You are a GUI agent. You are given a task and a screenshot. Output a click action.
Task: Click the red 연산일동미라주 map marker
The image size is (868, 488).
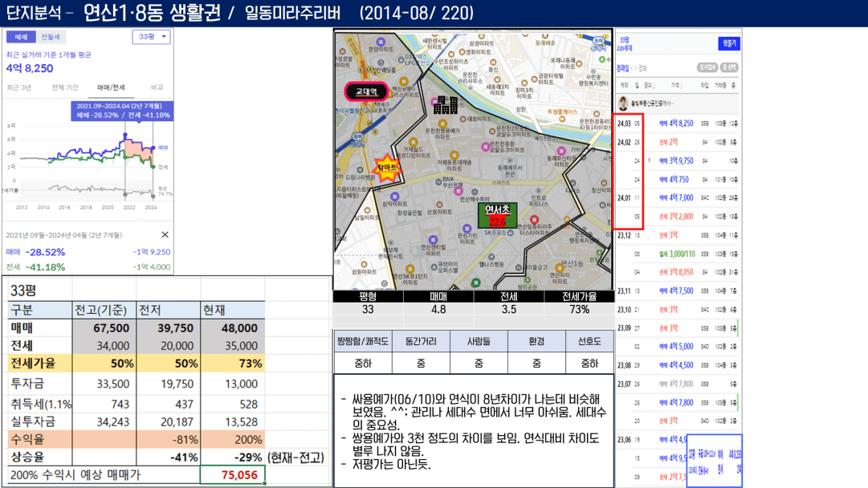coord(534,220)
